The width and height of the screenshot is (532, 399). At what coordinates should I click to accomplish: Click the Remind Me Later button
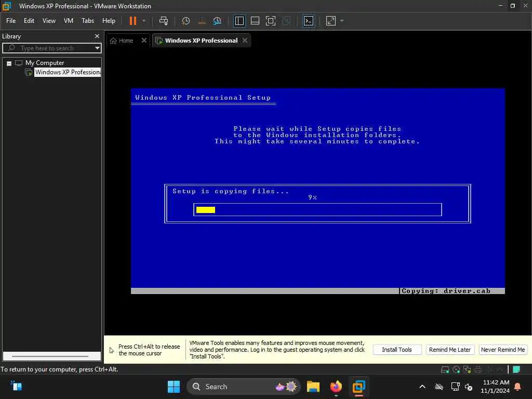(x=450, y=350)
